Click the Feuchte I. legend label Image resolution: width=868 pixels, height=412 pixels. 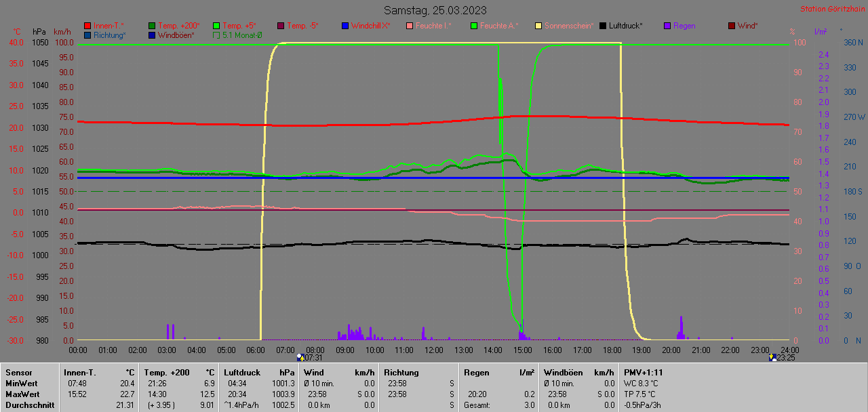(434, 26)
